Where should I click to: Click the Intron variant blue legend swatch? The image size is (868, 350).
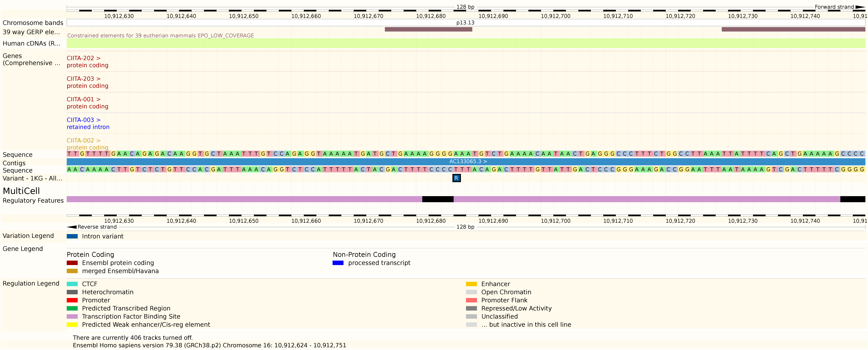click(x=72, y=236)
